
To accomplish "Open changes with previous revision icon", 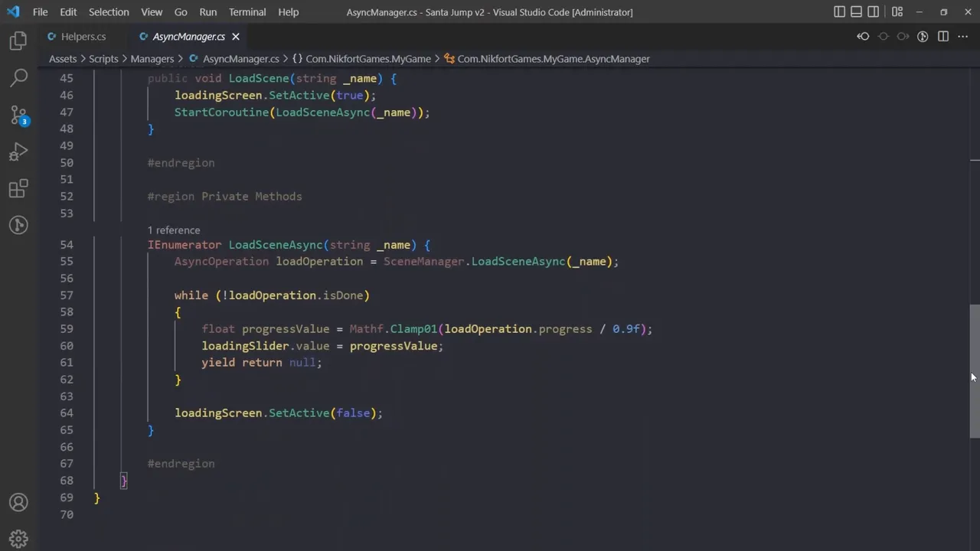I will (x=863, y=37).
